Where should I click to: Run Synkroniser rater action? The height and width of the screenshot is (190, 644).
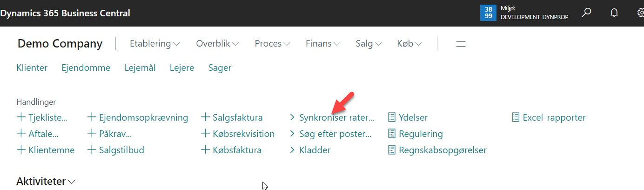[x=336, y=117]
